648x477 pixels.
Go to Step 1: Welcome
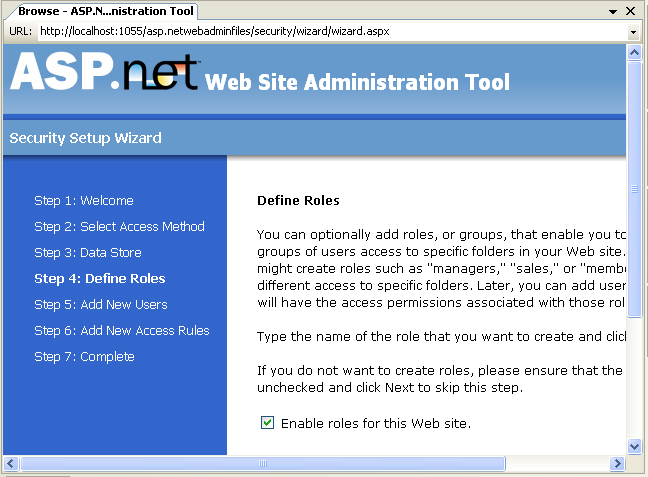click(83, 200)
